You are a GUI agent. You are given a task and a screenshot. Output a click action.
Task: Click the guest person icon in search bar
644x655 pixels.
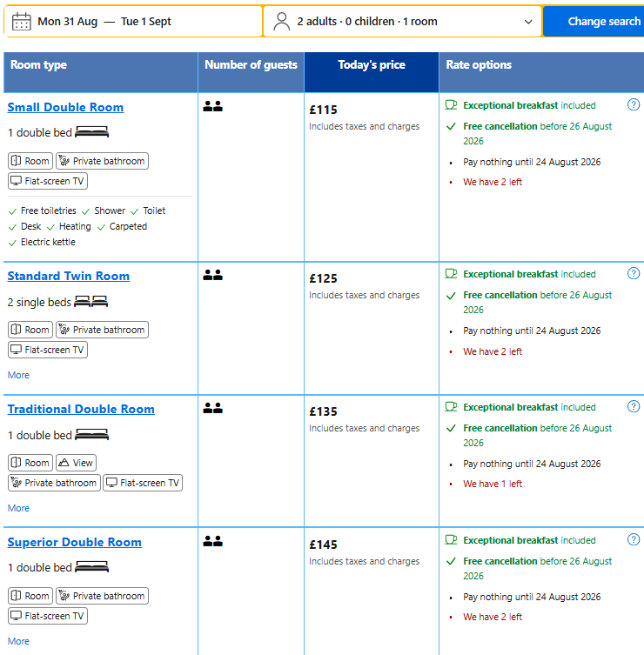pyautogui.click(x=282, y=21)
